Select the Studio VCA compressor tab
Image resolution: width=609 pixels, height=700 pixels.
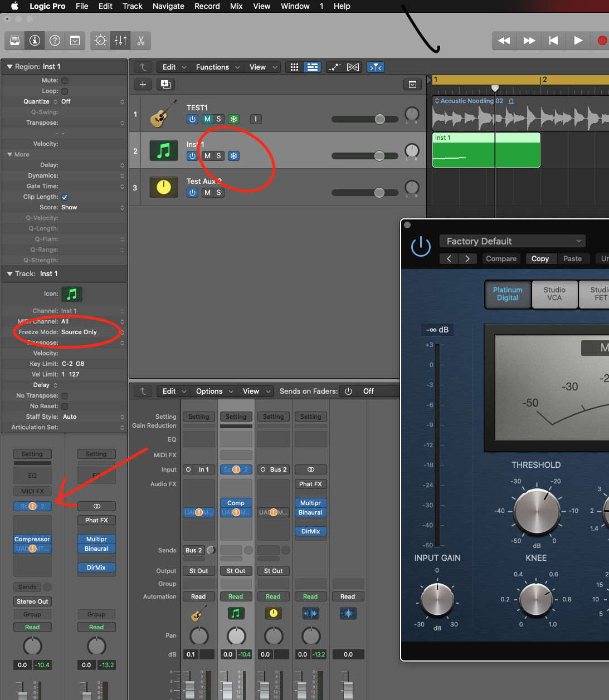pos(554,293)
